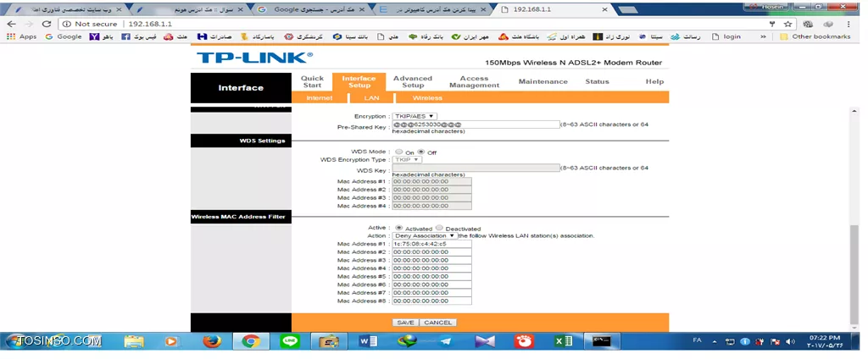This screenshot has width=868, height=359.
Task: Open Google bookmark
Action: click(63, 36)
